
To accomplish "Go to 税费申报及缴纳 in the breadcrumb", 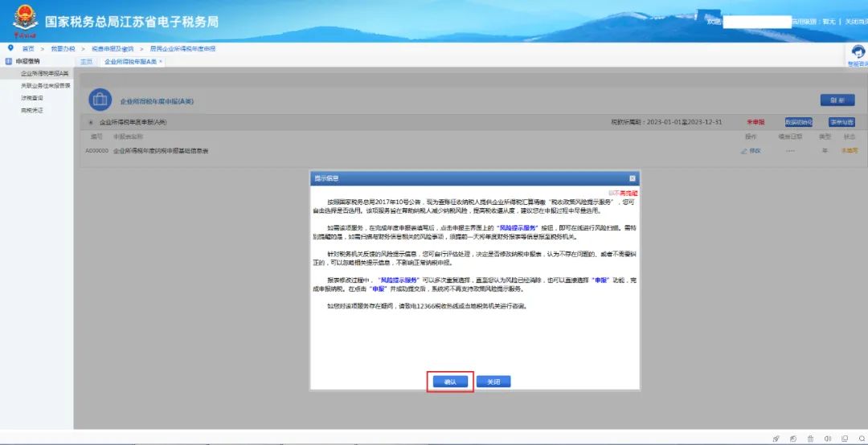I will coord(113,49).
